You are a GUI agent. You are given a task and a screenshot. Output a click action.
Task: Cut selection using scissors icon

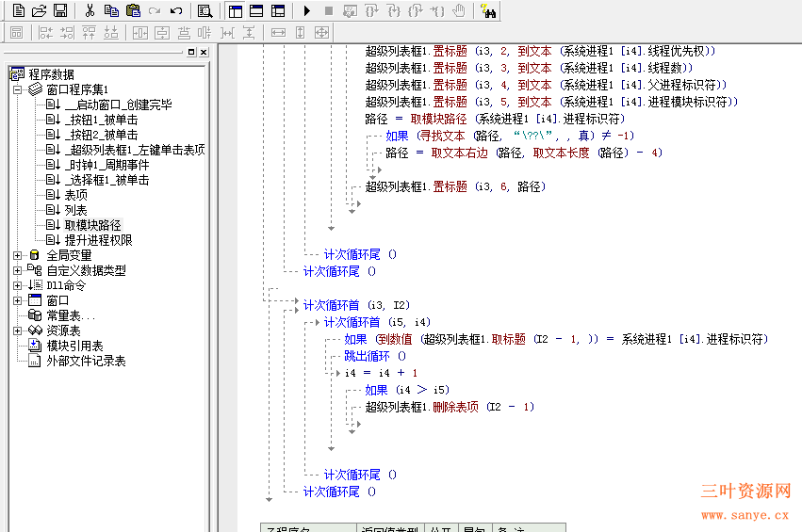pos(90,10)
